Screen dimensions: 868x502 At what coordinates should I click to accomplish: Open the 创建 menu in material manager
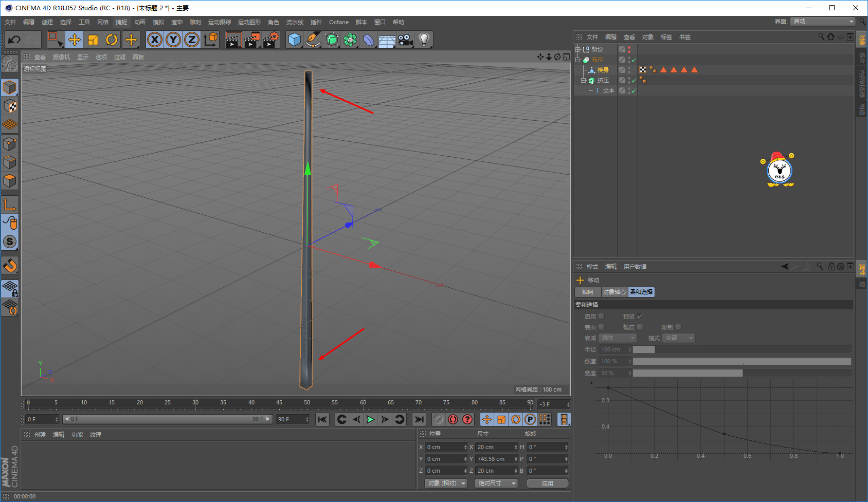(x=40, y=435)
